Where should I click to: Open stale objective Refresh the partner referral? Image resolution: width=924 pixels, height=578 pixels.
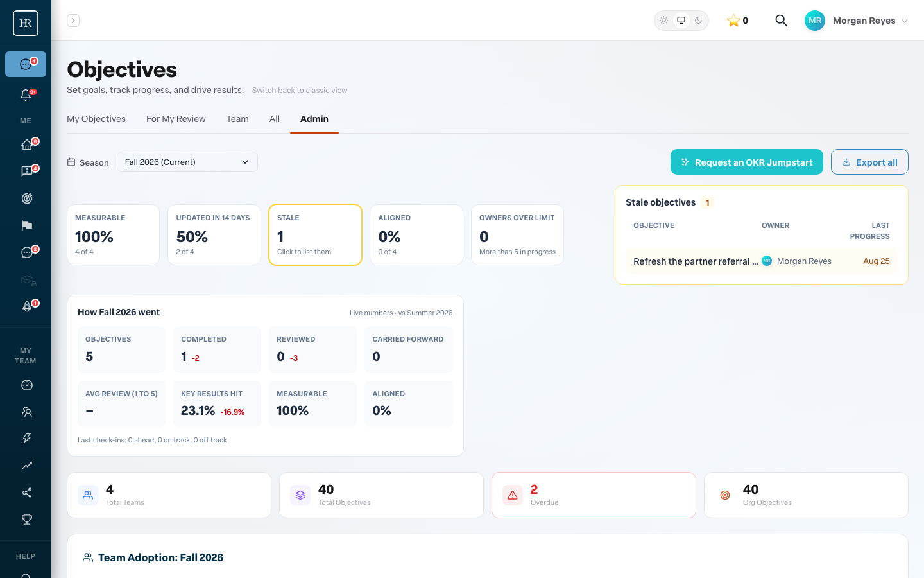(x=762, y=261)
